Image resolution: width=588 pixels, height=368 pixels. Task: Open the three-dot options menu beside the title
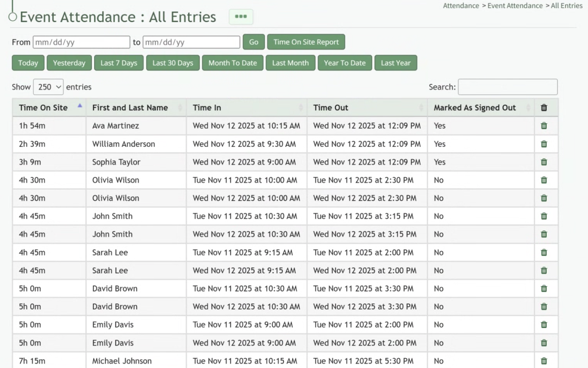coord(241,17)
